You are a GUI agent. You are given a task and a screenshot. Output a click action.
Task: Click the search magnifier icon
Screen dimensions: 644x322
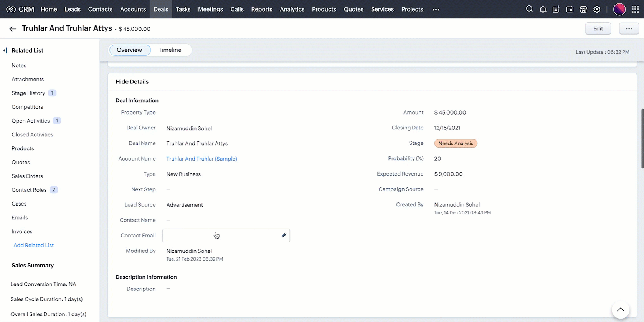pyautogui.click(x=529, y=9)
